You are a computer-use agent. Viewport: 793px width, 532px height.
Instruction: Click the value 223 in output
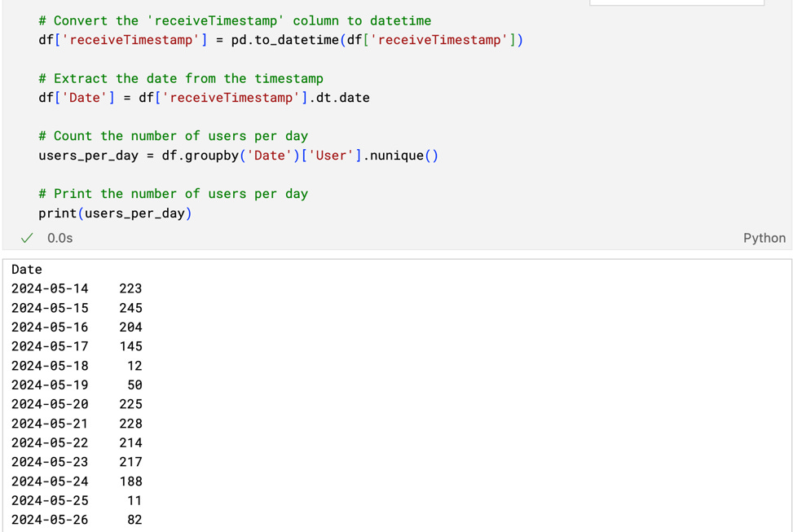click(x=130, y=288)
